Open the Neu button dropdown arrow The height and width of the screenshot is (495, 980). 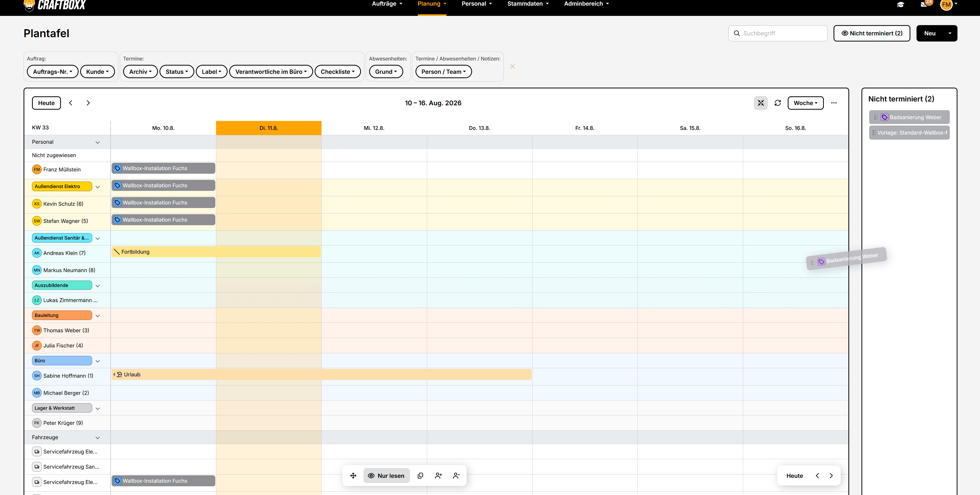coord(950,33)
